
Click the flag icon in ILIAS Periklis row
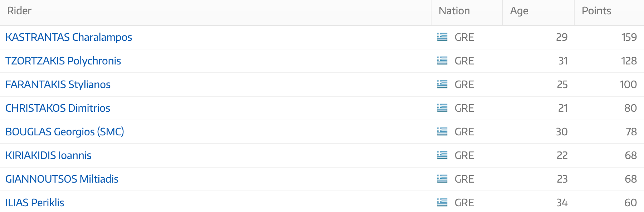pos(442,202)
